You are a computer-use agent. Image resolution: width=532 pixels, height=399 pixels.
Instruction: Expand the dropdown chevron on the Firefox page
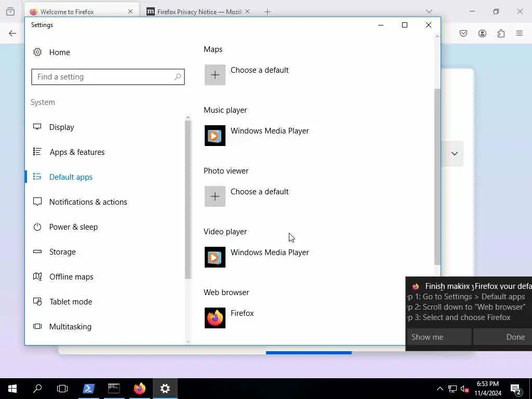click(x=454, y=153)
